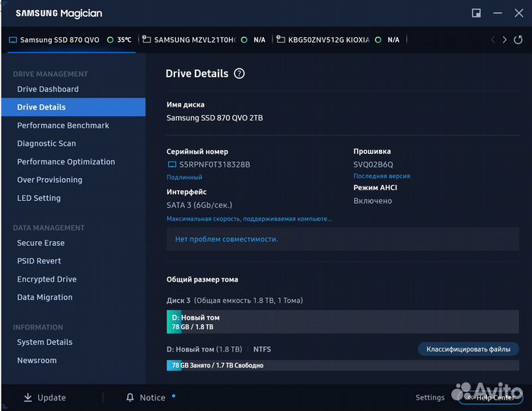
Task: Click the Notice bell icon
Action: 130,397
